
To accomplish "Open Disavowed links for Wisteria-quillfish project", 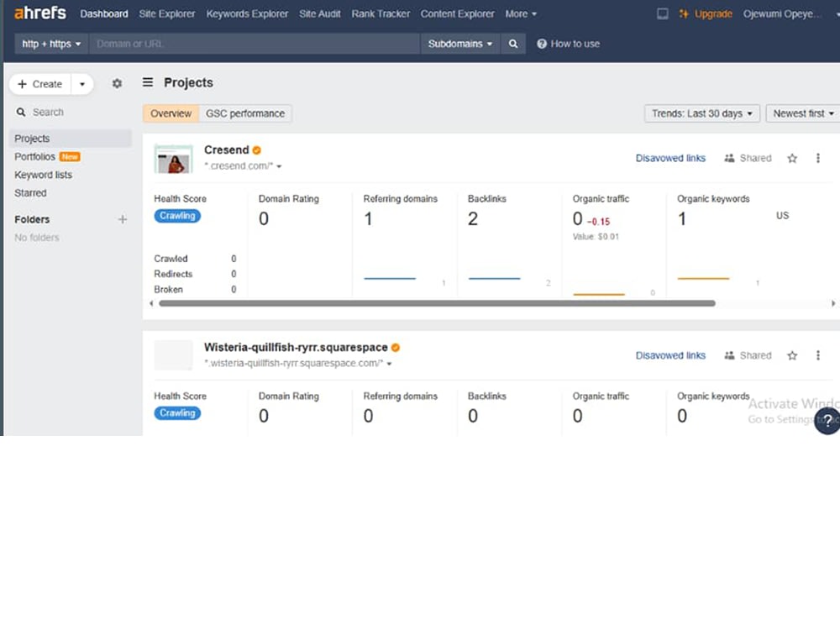I will tap(670, 355).
